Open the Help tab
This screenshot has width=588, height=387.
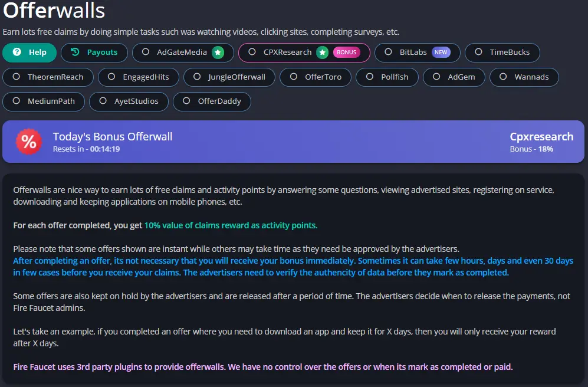point(29,53)
